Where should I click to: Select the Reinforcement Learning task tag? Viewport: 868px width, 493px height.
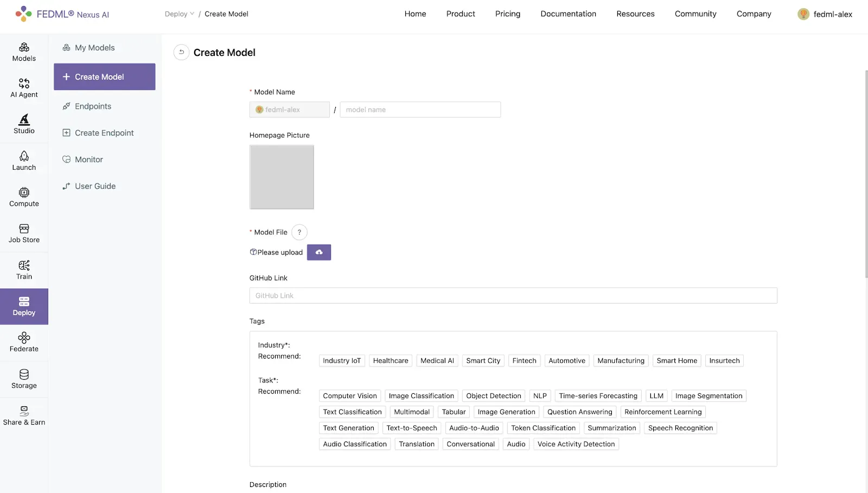(663, 412)
